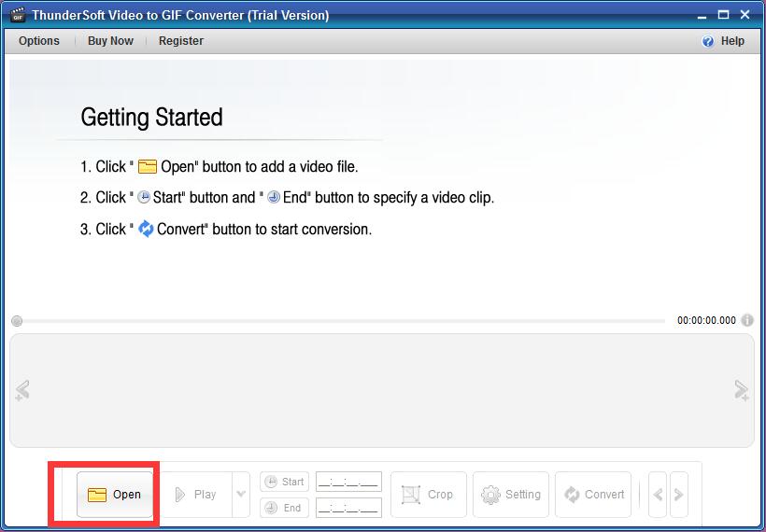
Task: Click the next frame right arrow in the toolbar
Action: pos(679,495)
